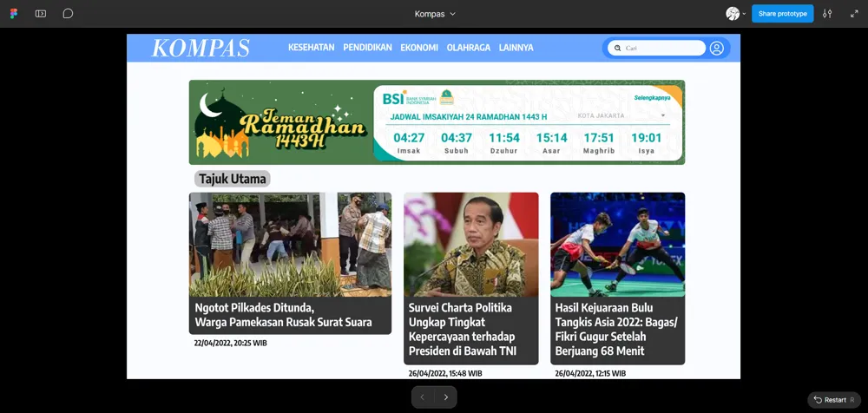Click the KOMPAS logo

point(201,48)
